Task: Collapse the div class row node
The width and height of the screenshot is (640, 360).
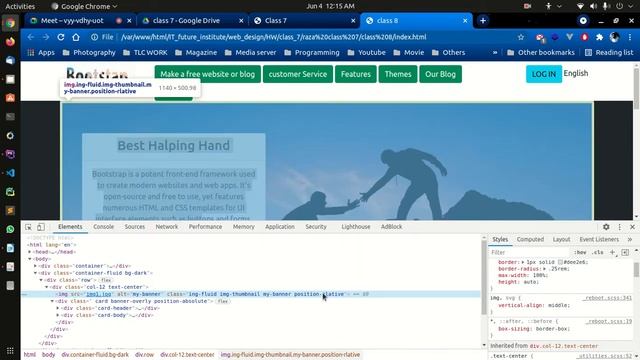Action: (41, 280)
